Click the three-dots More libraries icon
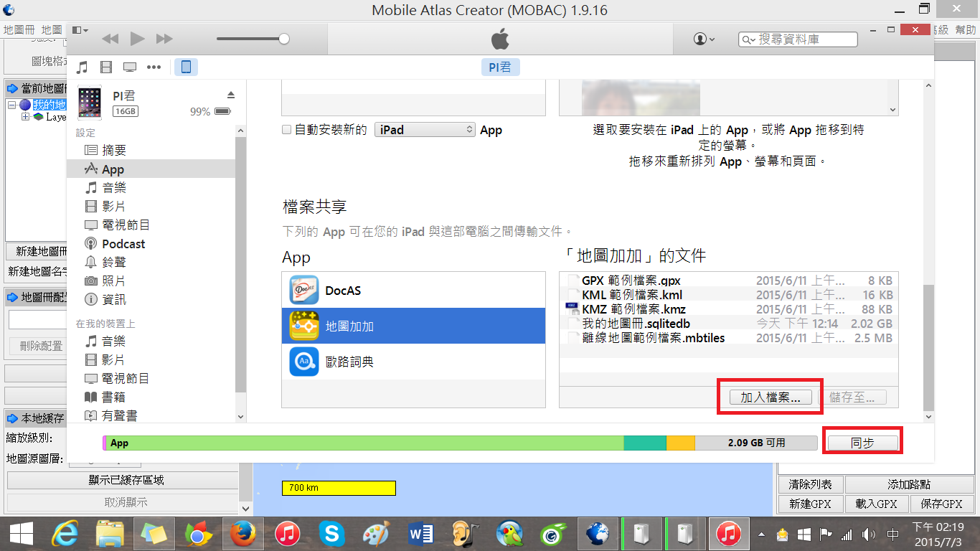Viewport: 980px width, 551px height. [x=154, y=67]
